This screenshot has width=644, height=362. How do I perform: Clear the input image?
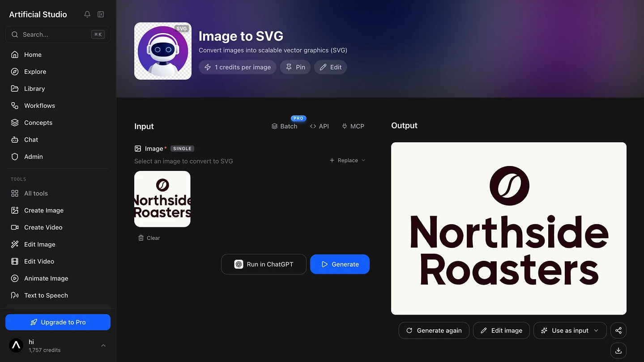pyautogui.click(x=149, y=238)
